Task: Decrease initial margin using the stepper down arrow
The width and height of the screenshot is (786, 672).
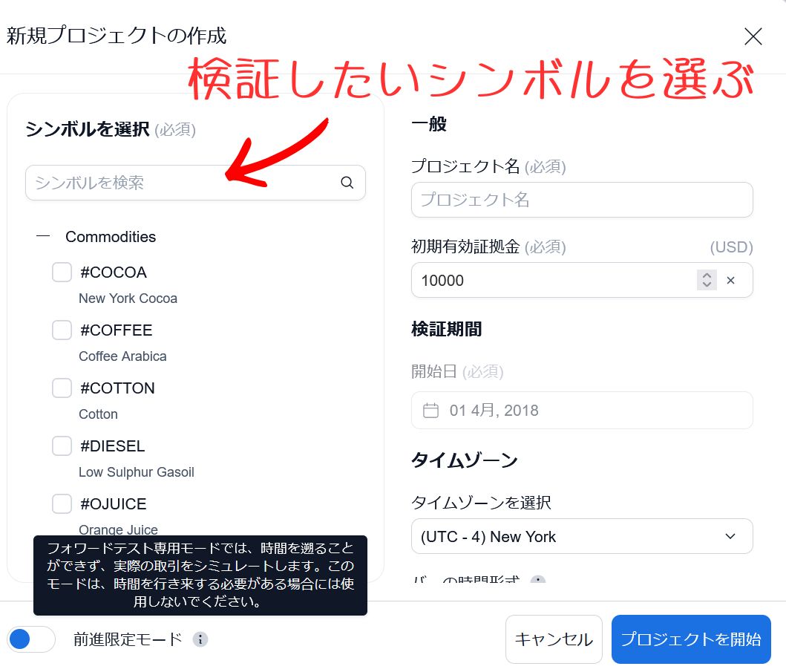Action: (x=706, y=284)
